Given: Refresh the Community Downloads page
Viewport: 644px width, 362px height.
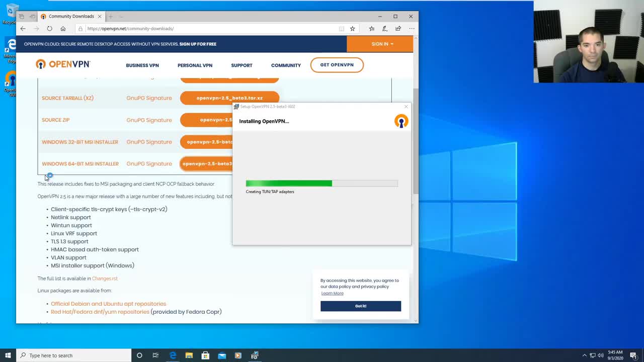Looking at the screenshot, I should (x=49, y=29).
